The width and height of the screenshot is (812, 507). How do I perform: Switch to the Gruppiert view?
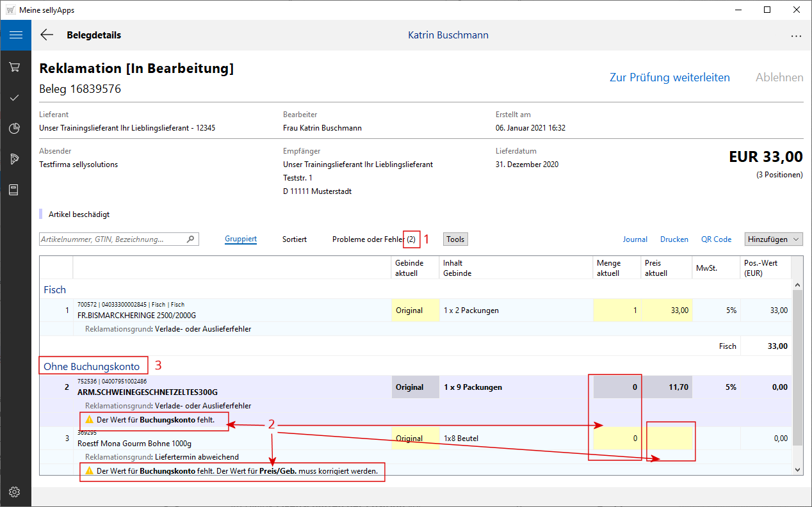click(x=241, y=239)
